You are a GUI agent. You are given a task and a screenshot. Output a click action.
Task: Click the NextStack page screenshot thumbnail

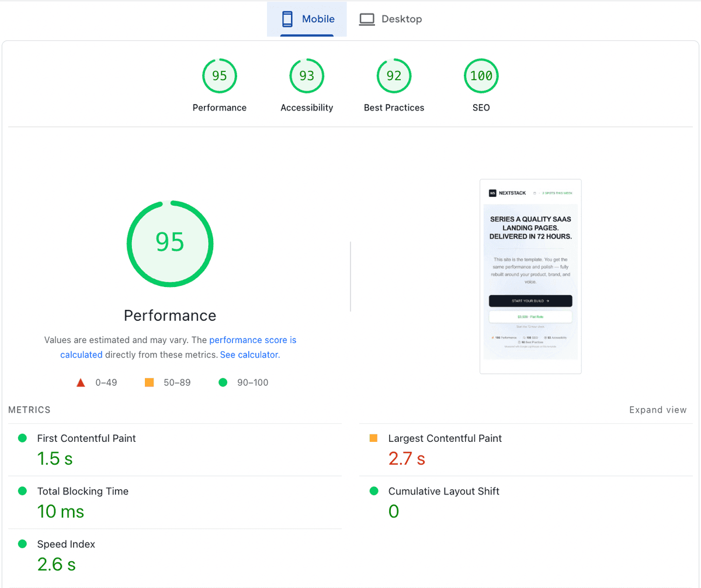click(x=530, y=276)
